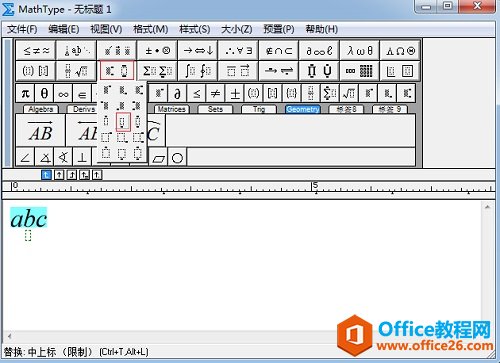Insert square brackets fence from small bar
The width and height of the screenshot is (500, 363).
pyautogui.click(x=273, y=93)
